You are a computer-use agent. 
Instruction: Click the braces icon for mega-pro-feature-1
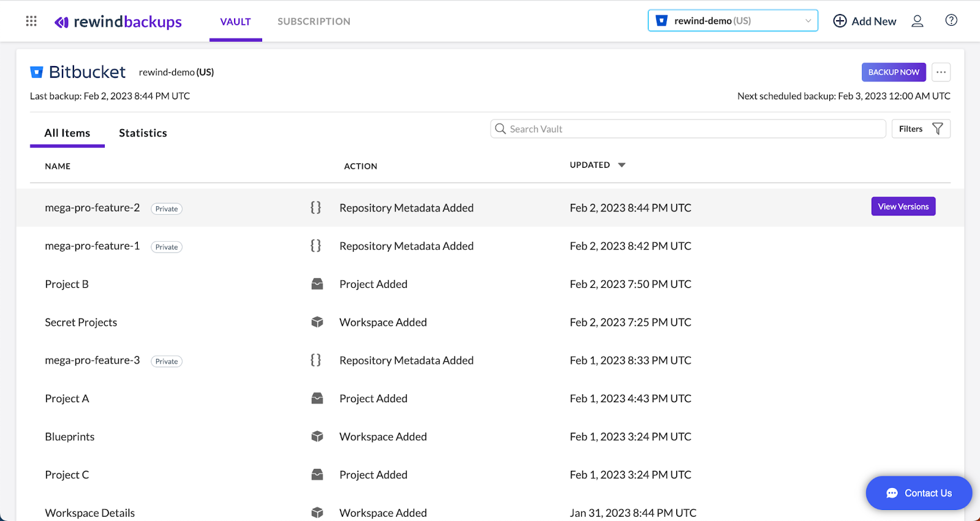316,246
